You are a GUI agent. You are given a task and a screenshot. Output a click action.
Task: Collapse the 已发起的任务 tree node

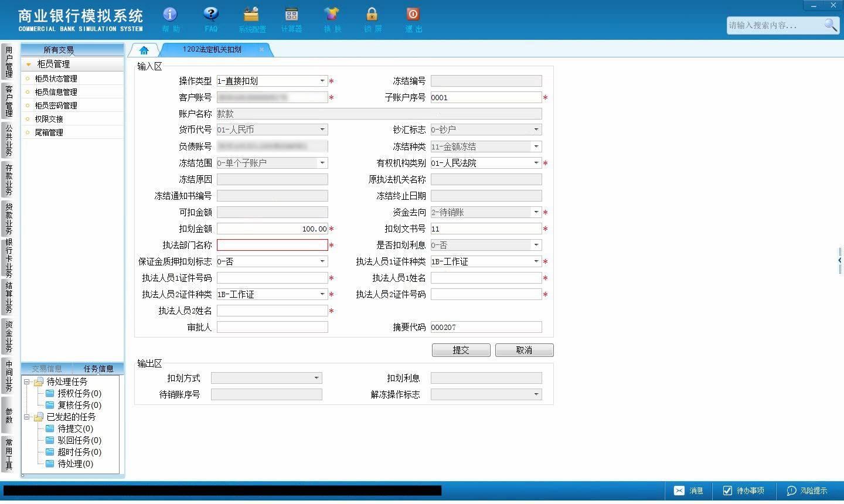click(x=26, y=417)
